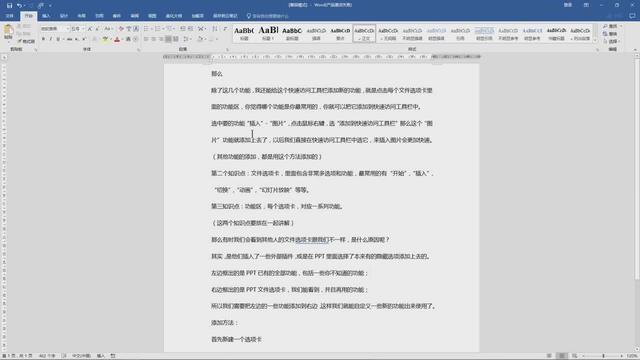Click the Ribbon Display Options icon
The height and width of the screenshot is (360, 640).
(586, 5)
